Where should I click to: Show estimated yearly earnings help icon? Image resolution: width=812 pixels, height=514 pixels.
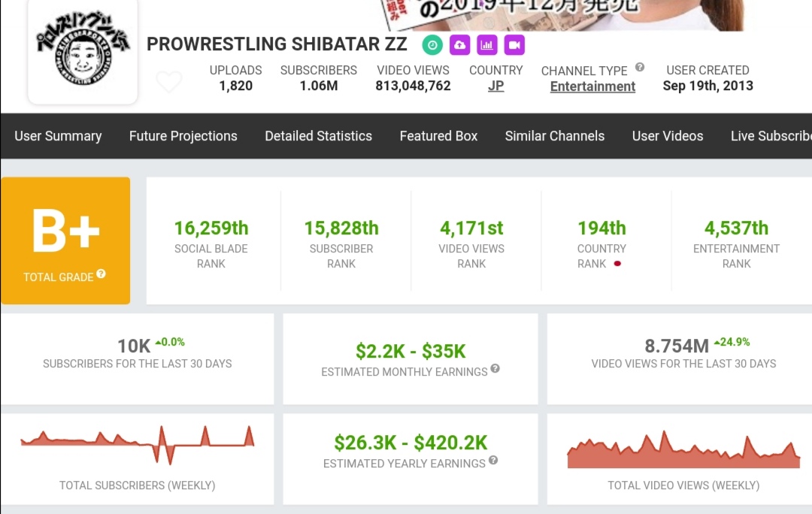[x=493, y=460]
